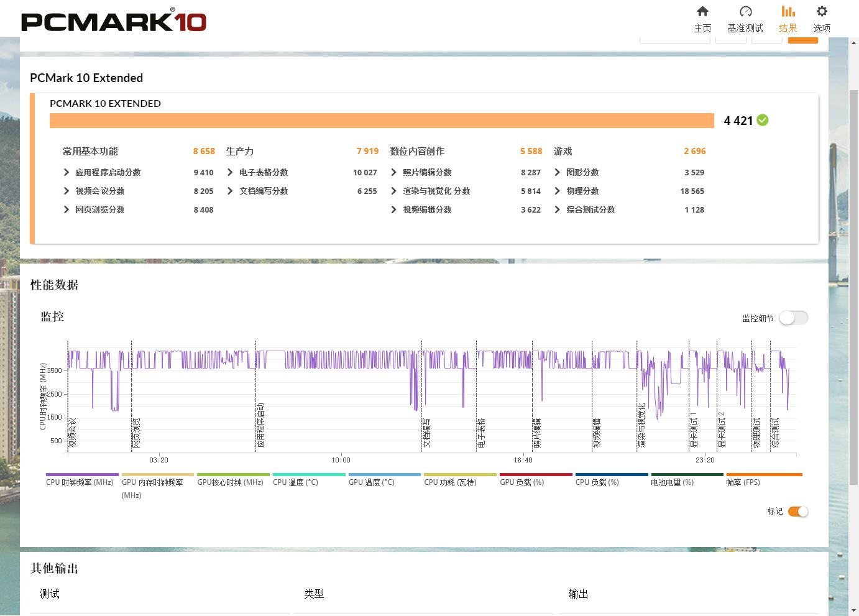The width and height of the screenshot is (859, 616).
Task: Click the 类型 column header
Action: (x=314, y=594)
